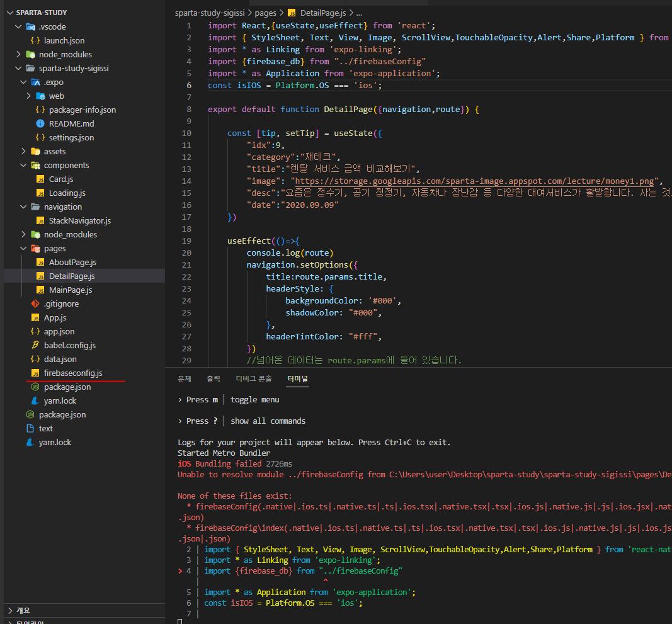672x624 pixels.
Task: Click the useEffect call on line 19
Action: tap(249, 241)
